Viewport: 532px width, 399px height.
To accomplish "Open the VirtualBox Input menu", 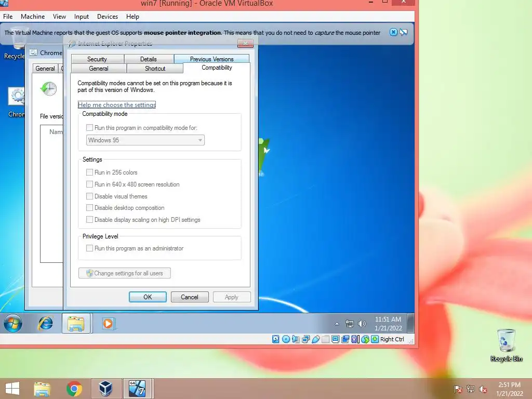I will pos(82,16).
